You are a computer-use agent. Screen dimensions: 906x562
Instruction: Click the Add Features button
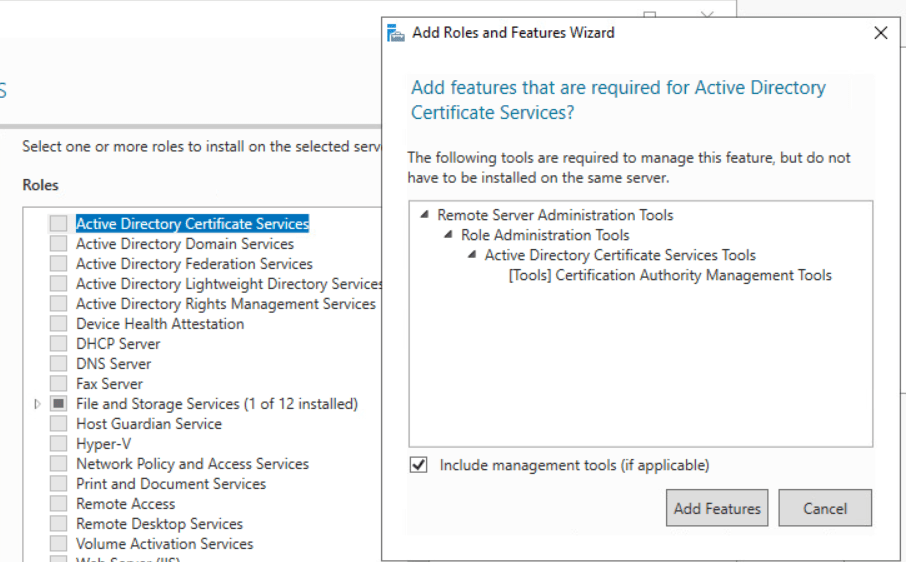[717, 508]
